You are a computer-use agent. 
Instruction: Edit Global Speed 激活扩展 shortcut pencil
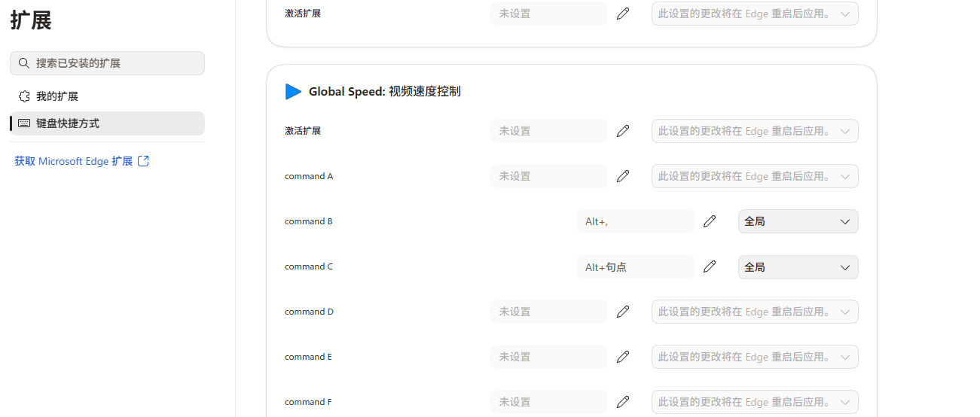(x=623, y=131)
